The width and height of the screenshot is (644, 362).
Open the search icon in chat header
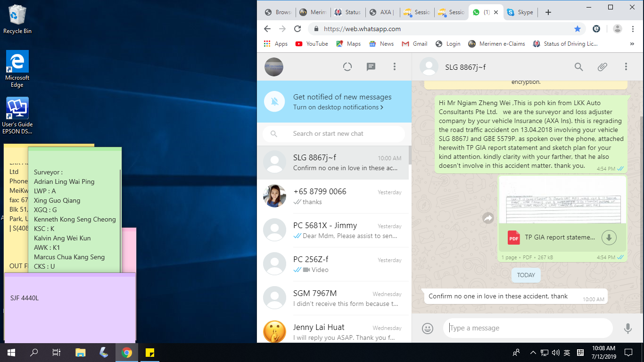(578, 67)
